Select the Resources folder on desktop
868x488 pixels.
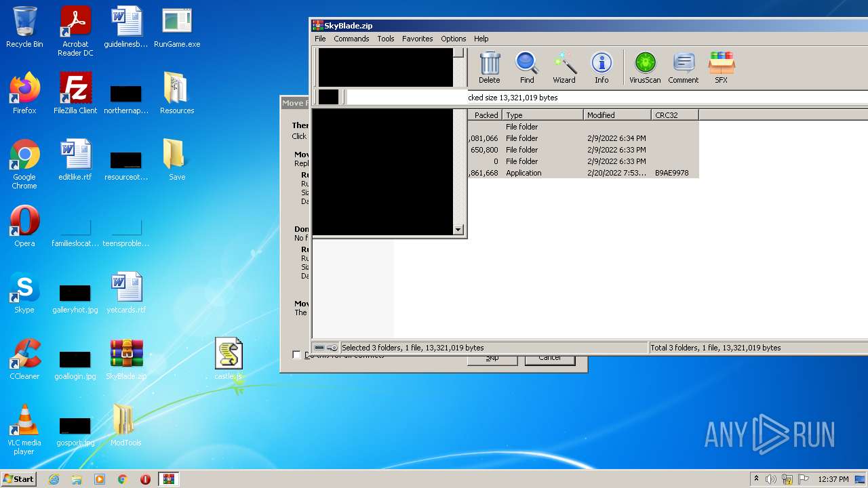coord(177,94)
